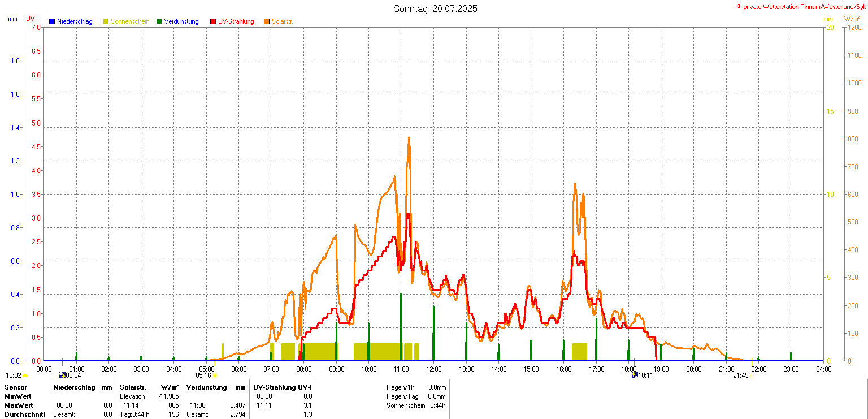Click the yellow icon beside 16:32
868x419 pixels.
[25, 375]
